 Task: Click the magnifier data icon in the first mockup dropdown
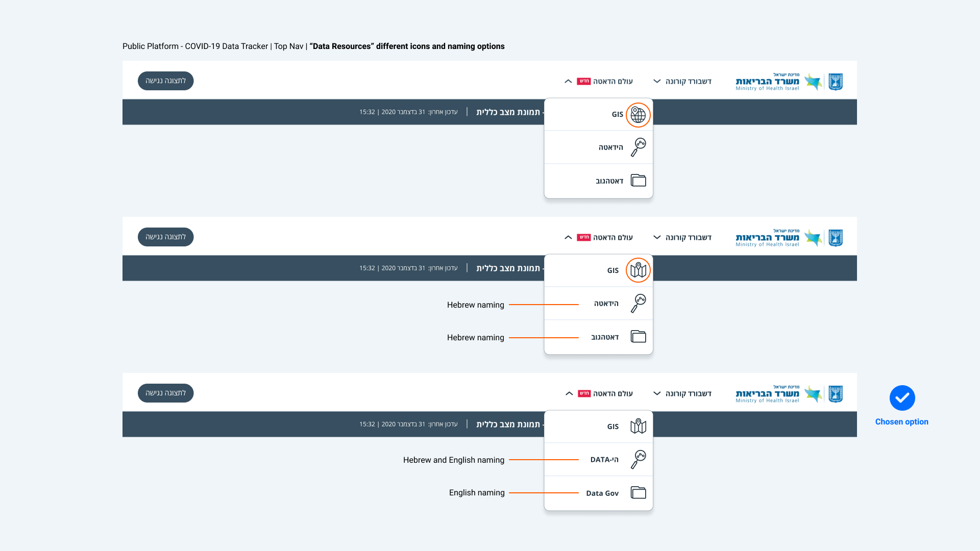point(638,147)
